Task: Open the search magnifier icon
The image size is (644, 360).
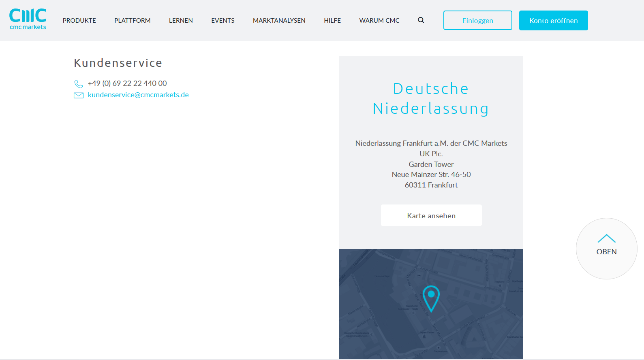Action: [421, 20]
